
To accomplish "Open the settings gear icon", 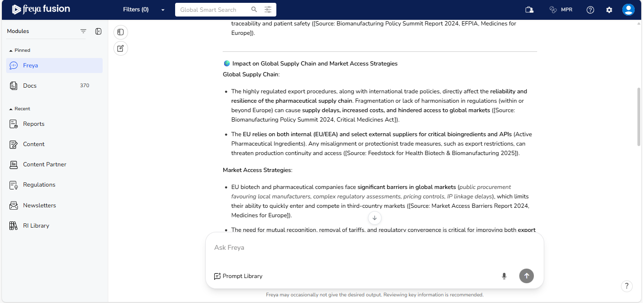I will 609,10.
